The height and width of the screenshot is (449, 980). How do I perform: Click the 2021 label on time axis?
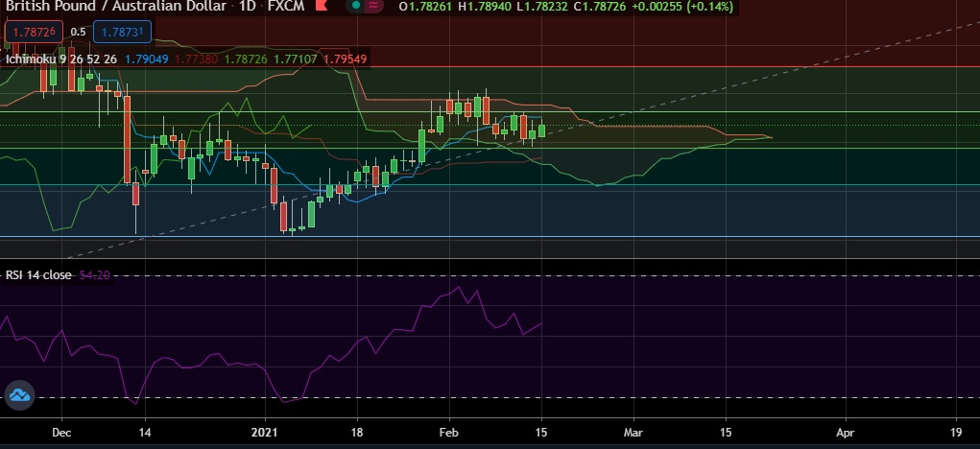(265, 432)
